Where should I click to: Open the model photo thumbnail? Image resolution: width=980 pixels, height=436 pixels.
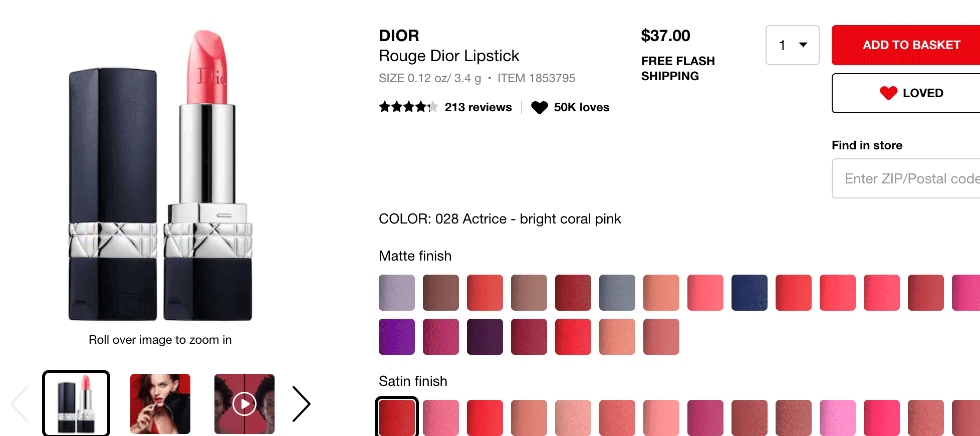(x=160, y=403)
